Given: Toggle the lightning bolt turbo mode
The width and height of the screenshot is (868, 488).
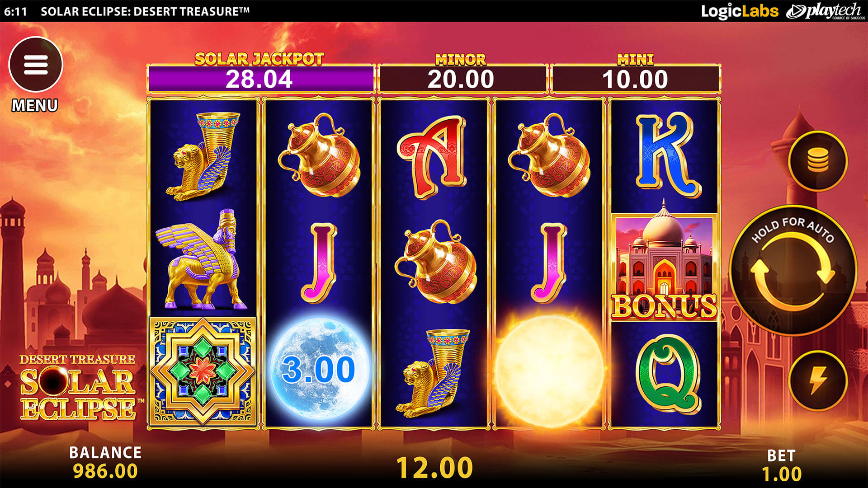Looking at the screenshot, I should tap(818, 380).
